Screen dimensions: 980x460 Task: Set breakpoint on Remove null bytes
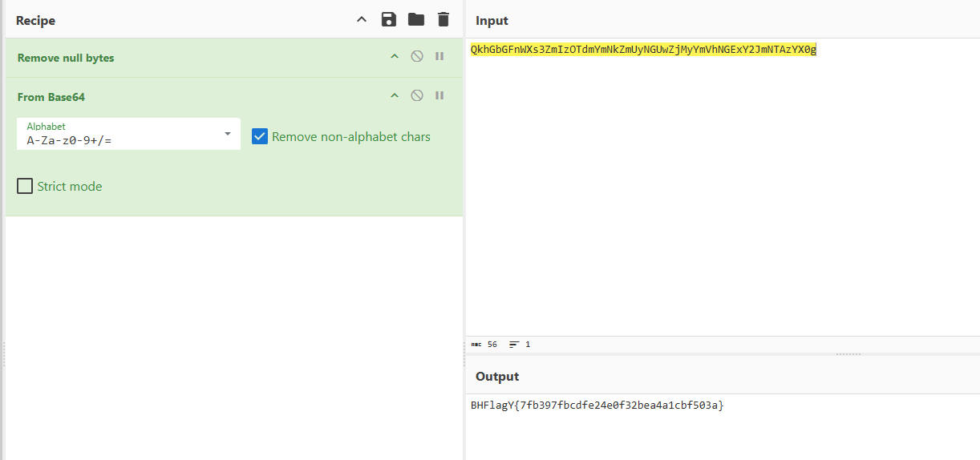[439, 57]
